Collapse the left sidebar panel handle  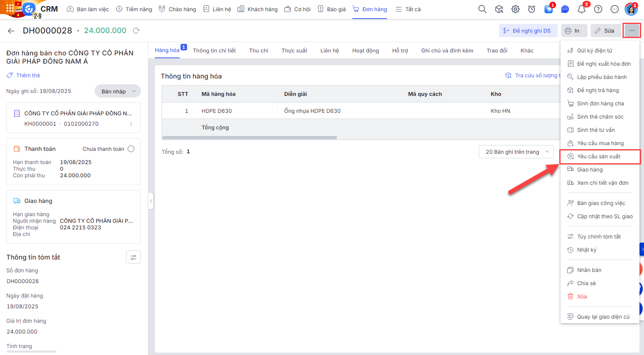point(151,201)
